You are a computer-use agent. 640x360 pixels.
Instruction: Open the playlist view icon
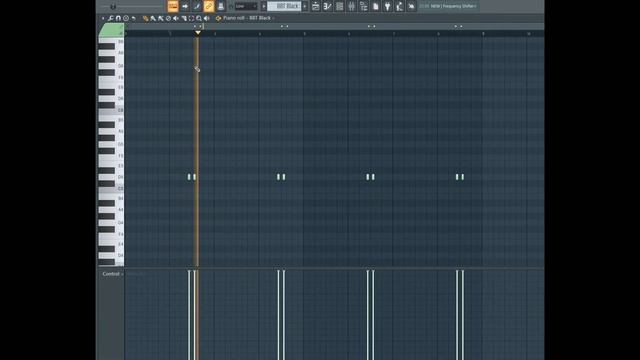click(x=316, y=6)
